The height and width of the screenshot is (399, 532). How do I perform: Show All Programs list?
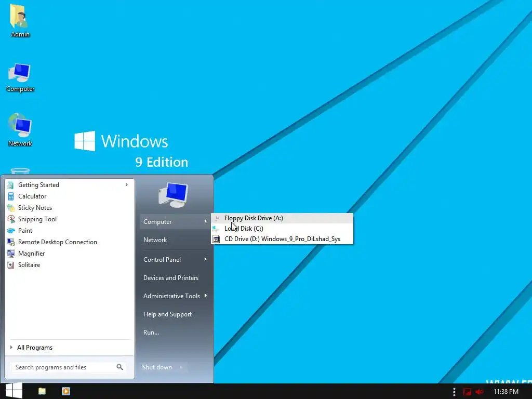(35, 348)
